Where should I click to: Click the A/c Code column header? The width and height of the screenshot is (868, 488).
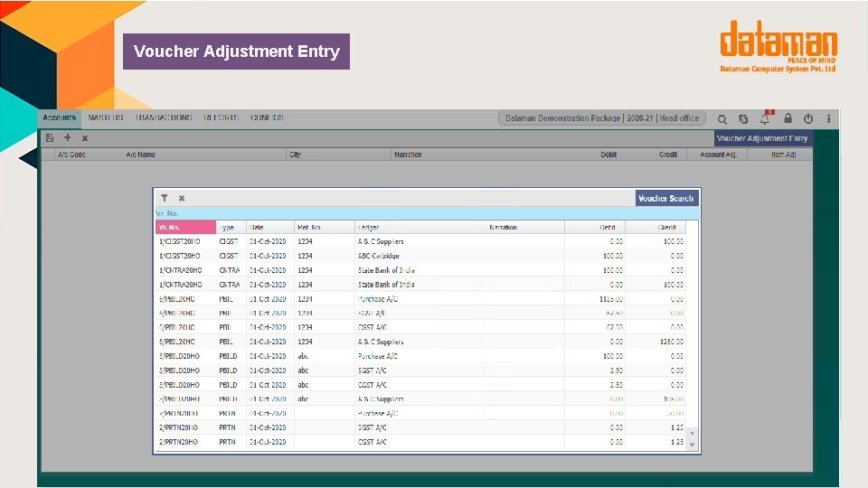(72, 155)
